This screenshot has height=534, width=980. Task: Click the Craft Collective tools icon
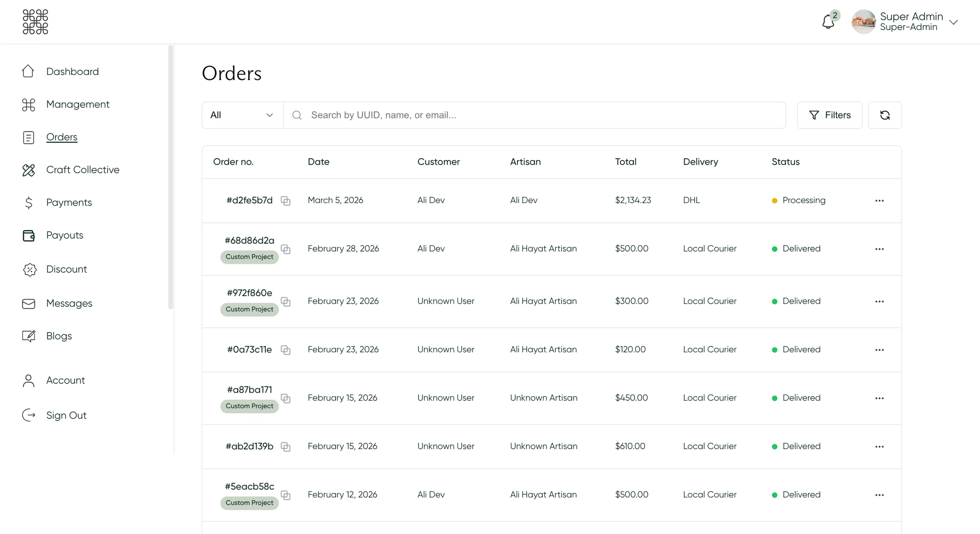29,170
